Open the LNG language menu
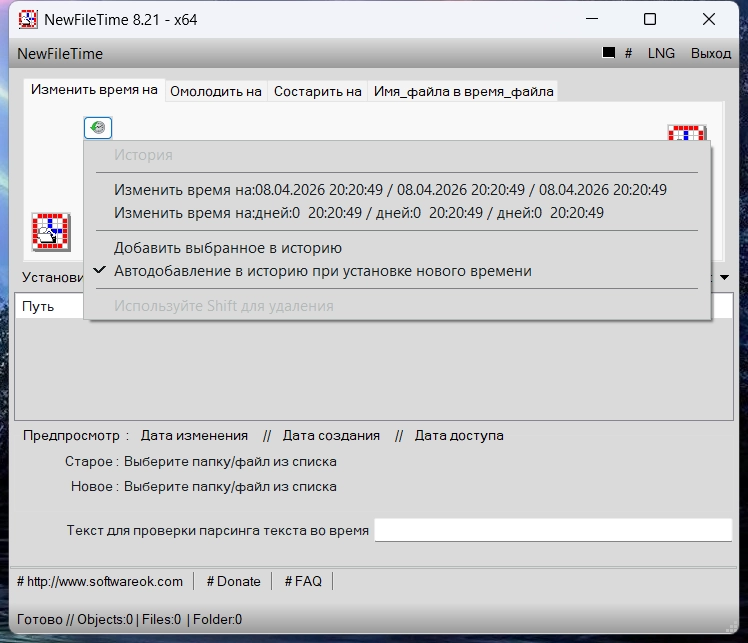 tap(661, 53)
